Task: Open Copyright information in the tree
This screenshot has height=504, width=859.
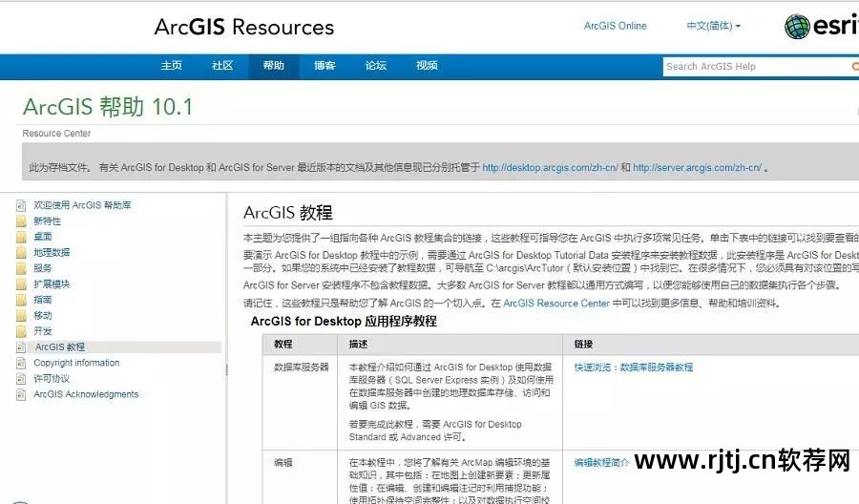Action: pyautogui.click(x=76, y=363)
